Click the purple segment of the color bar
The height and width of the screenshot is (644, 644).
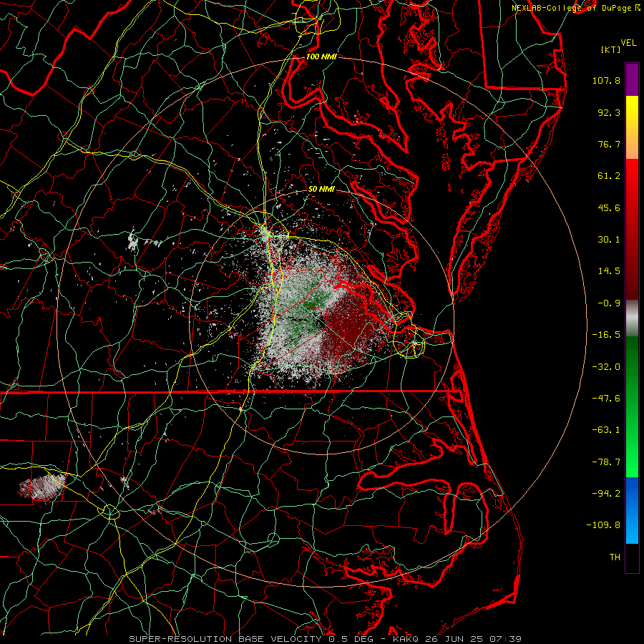632,79
